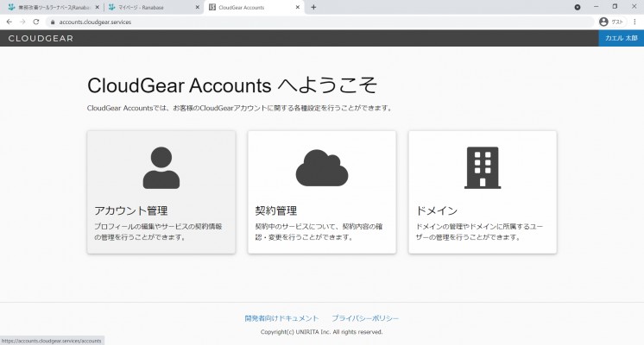644x345 pixels.
Task: Minimize the browser window
Action: (x=596, y=7)
